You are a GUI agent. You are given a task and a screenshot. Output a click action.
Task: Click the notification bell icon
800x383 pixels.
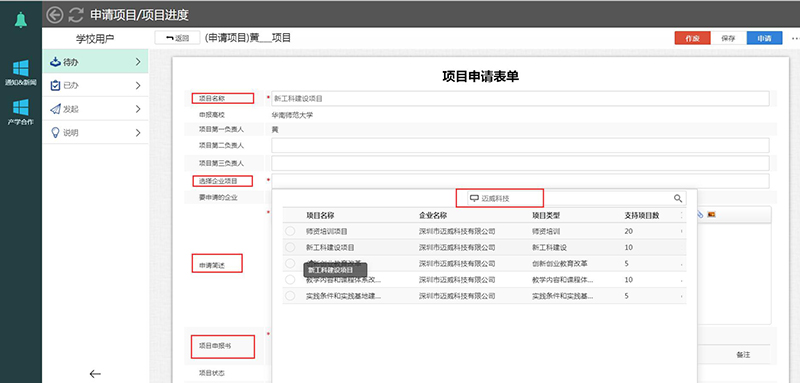click(20, 20)
